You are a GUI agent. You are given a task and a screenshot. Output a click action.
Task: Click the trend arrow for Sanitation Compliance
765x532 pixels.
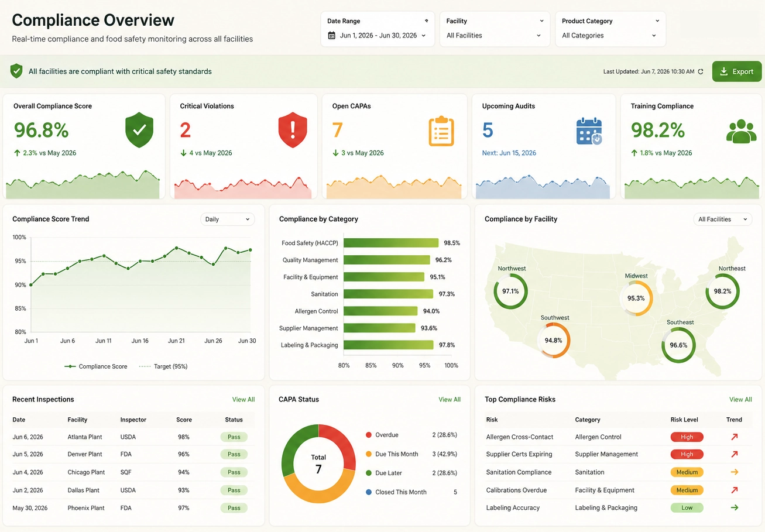tap(735, 472)
